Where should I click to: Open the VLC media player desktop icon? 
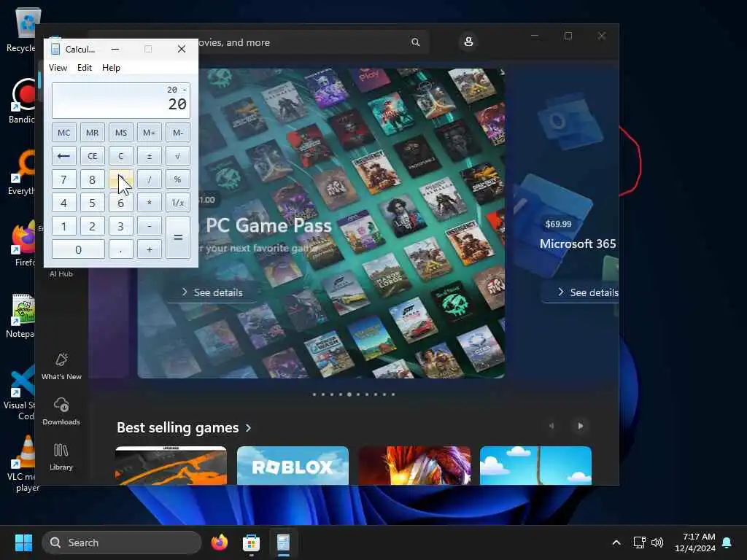point(21,463)
